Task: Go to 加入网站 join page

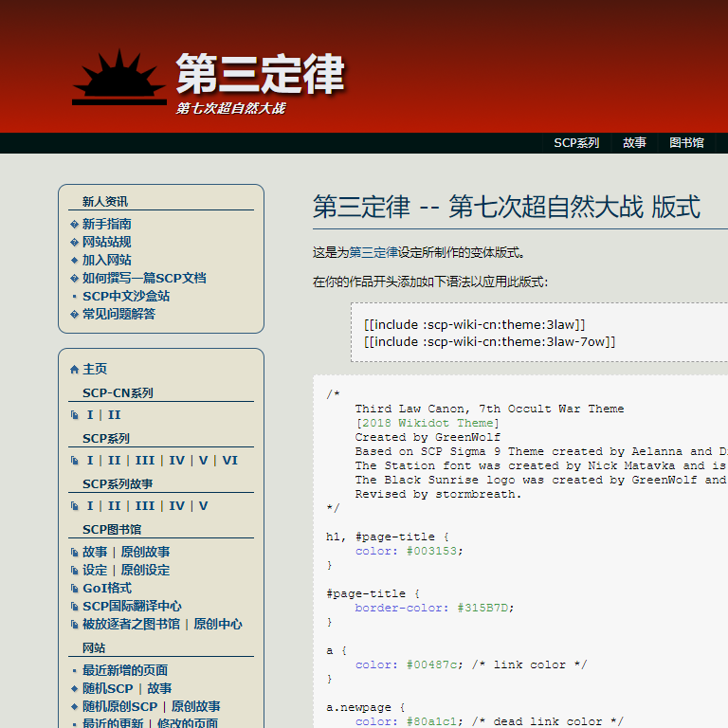Action: 106,261
